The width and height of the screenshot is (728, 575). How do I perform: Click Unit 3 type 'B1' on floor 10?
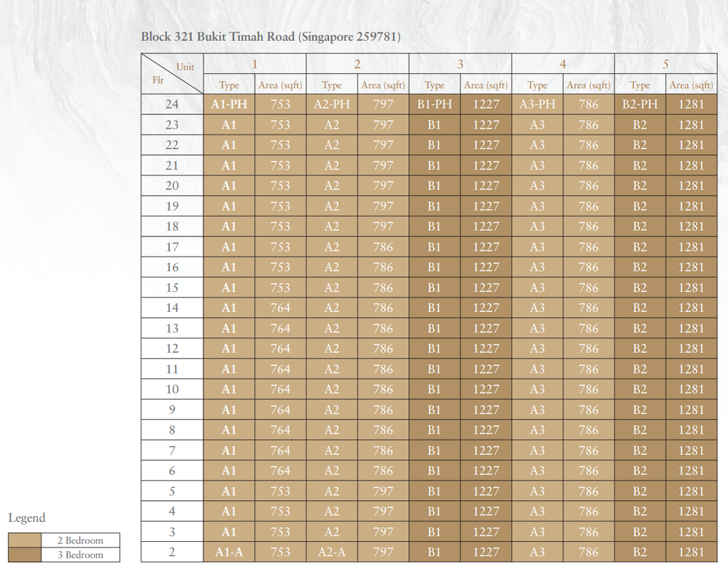coord(435,390)
